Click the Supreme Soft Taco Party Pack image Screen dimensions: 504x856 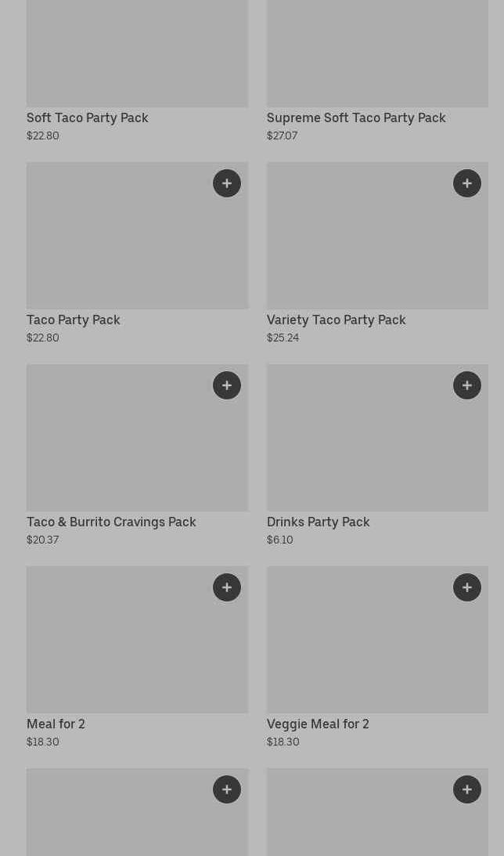(x=377, y=52)
